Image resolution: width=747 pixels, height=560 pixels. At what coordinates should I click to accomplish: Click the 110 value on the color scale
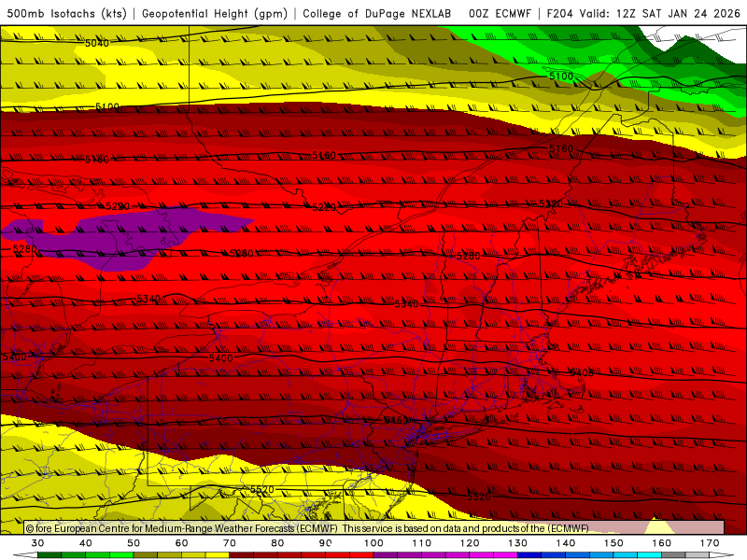coord(422,543)
